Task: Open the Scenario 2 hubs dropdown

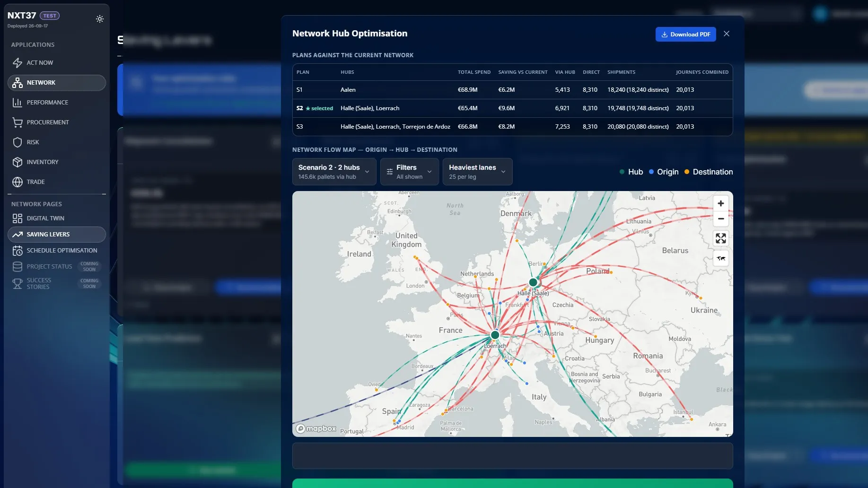Action: (334, 172)
